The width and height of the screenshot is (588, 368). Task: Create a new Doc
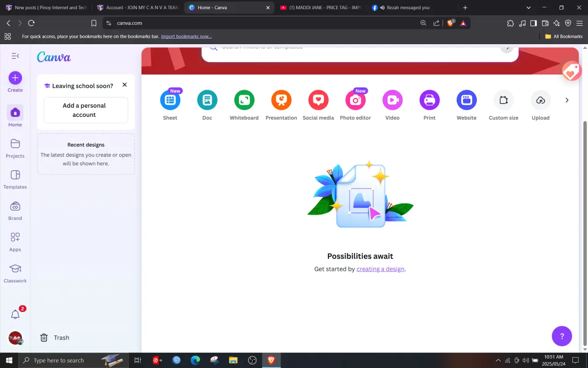[207, 100]
